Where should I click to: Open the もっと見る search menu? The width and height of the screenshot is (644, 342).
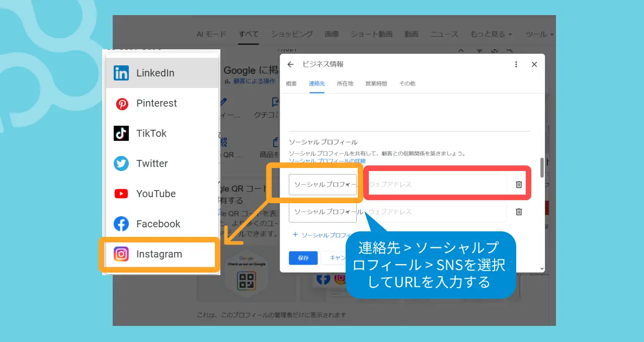point(491,34)
